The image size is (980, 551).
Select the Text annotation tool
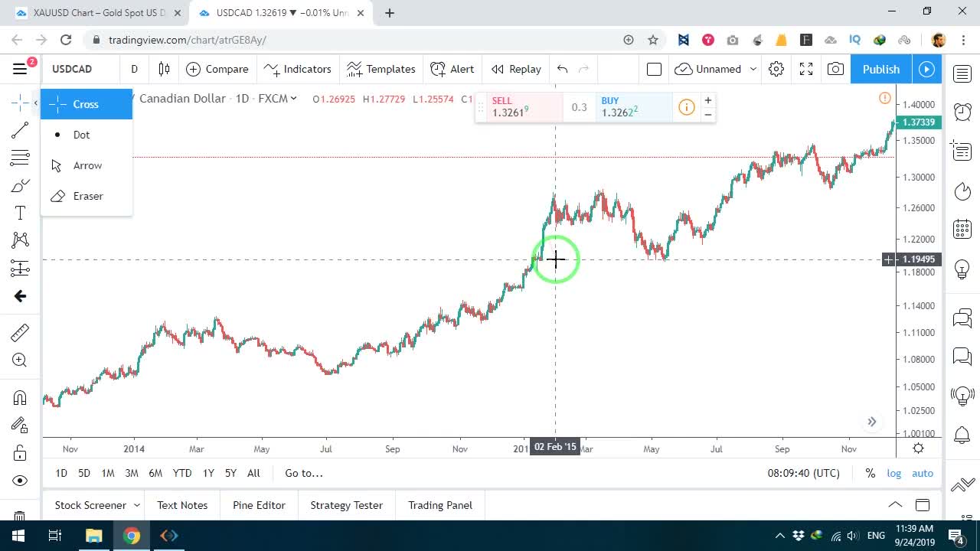coord(20,214)
